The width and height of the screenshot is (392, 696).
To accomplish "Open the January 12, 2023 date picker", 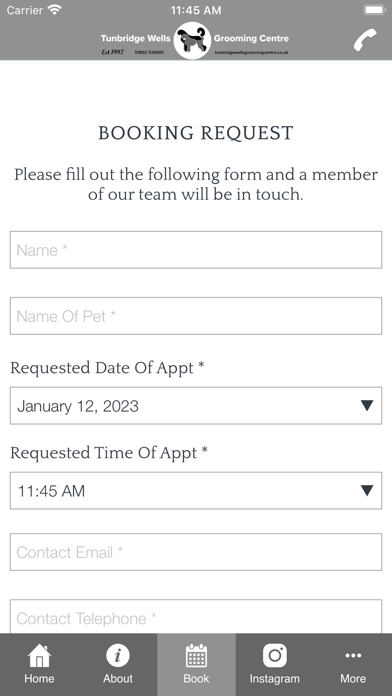I will pyautogui.click(x=196, y=406).
